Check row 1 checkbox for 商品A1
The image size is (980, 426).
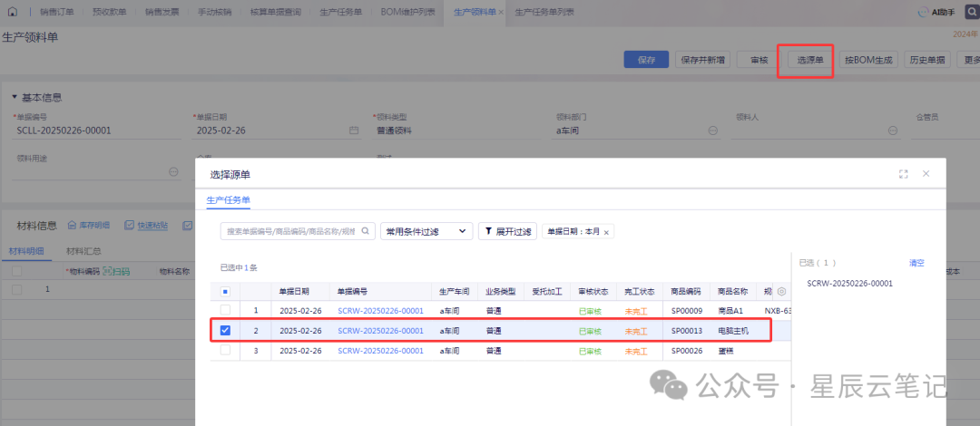click(x=225, y=310)
